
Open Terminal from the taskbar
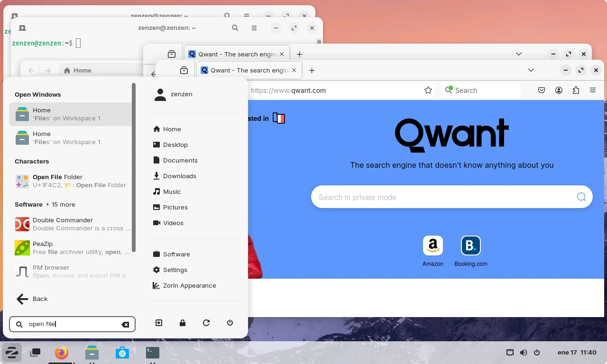tap(153, 353)
